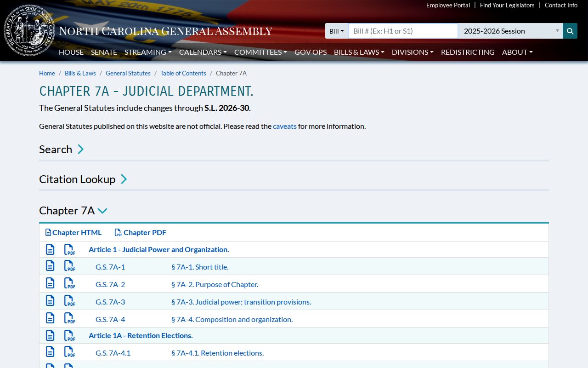Open PDF icon for G.S. 7A-3 row

pos(69,301)
